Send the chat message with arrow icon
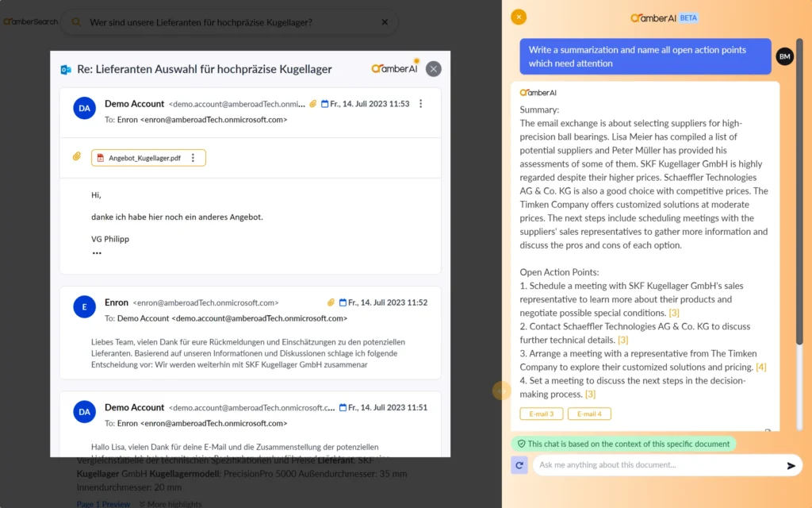 coord(791,466)
